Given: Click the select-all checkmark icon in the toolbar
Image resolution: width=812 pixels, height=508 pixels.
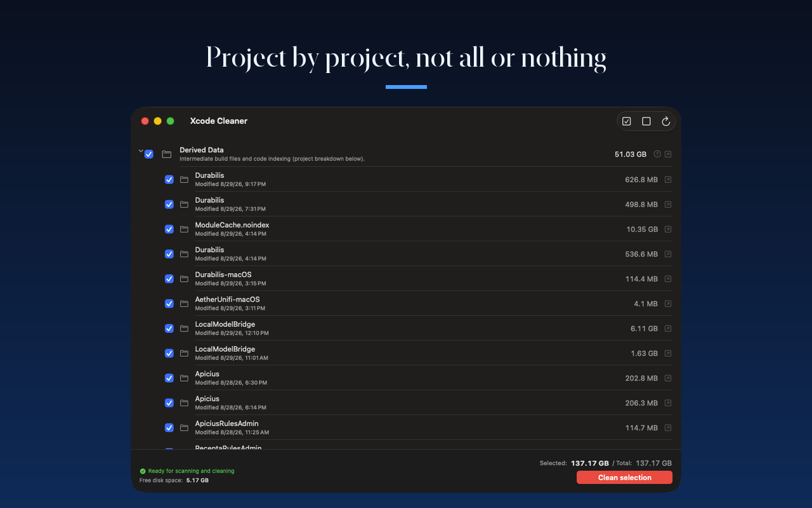Looking at the screenshot, I should pyautogui.click(x=627, y=121).
